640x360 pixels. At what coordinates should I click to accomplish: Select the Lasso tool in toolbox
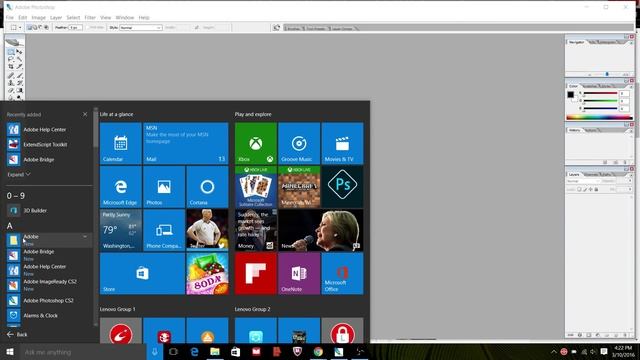[x=11, y=59]
